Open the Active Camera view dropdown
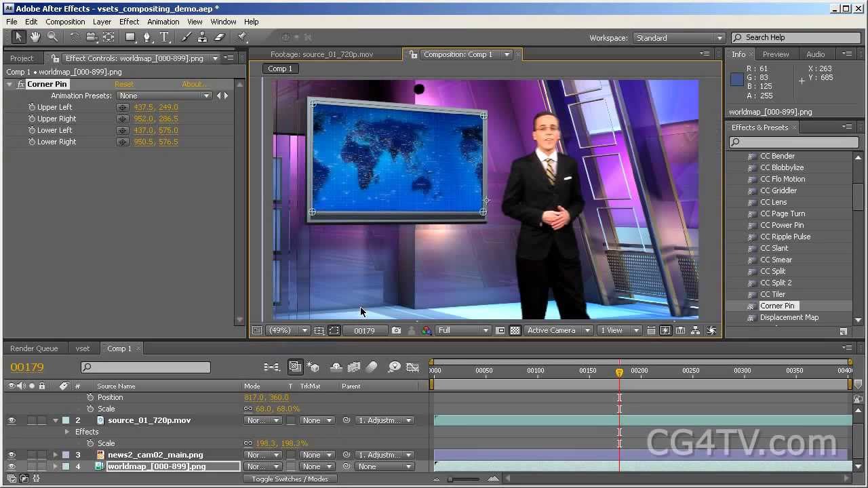Screen dimensions: 868x488 [559, 330]
